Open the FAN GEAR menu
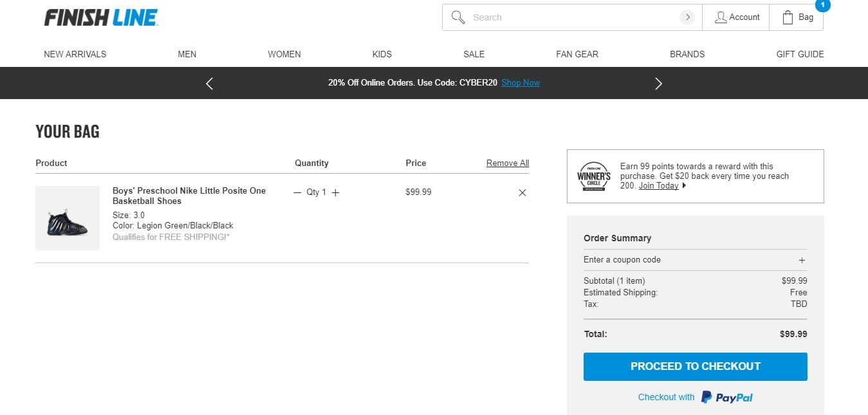The height and width of the screenshot is (415, 868). pos(577,54)
